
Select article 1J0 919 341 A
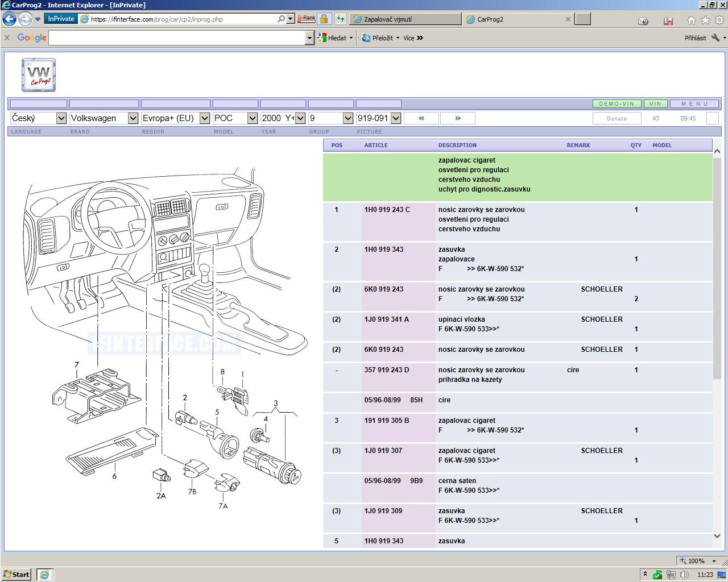[387, 319]
